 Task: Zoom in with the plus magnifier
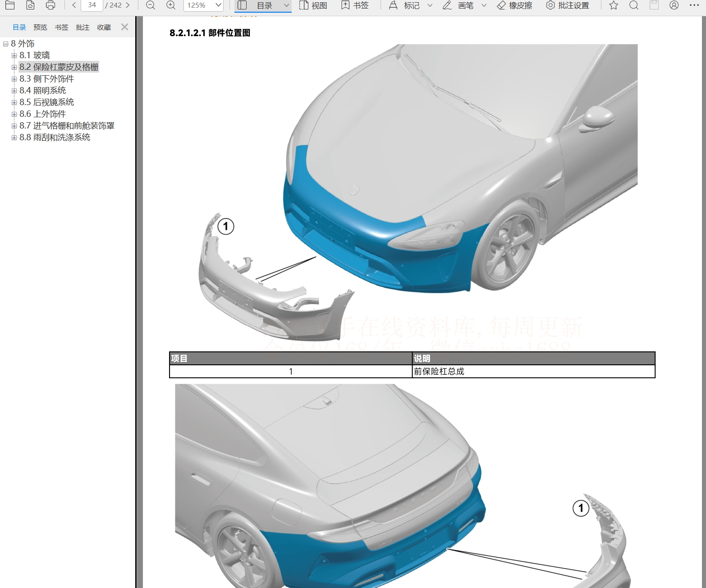pos(171,5)
